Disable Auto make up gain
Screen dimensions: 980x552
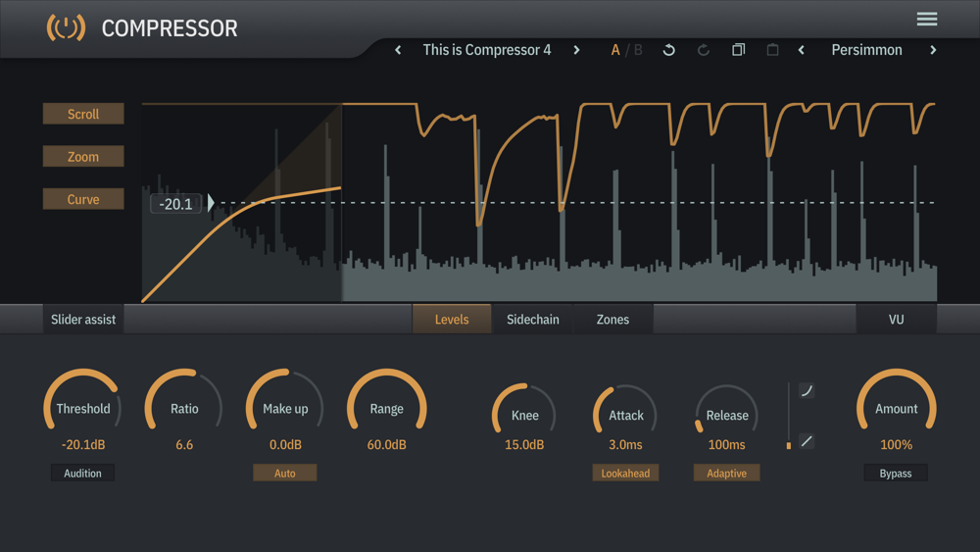[285, 474]
